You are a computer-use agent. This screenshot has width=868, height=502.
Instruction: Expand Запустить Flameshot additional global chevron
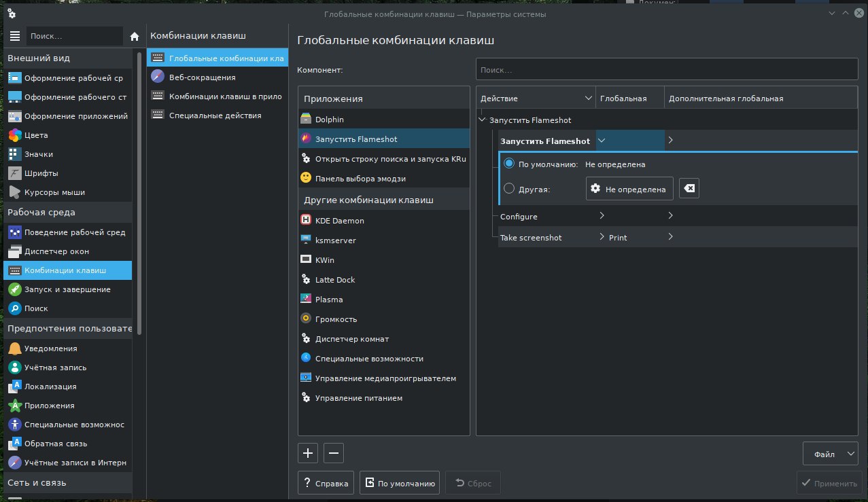point(670,141)
